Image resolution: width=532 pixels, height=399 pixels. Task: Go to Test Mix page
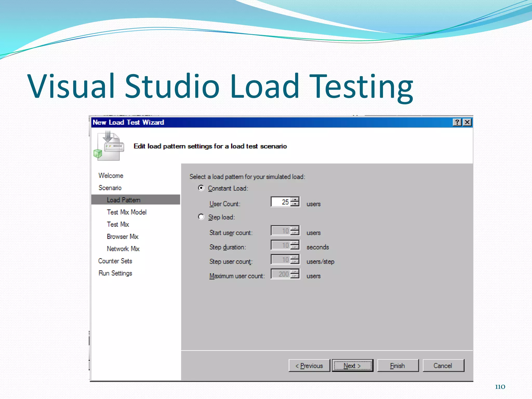click(x=118, y=224)
